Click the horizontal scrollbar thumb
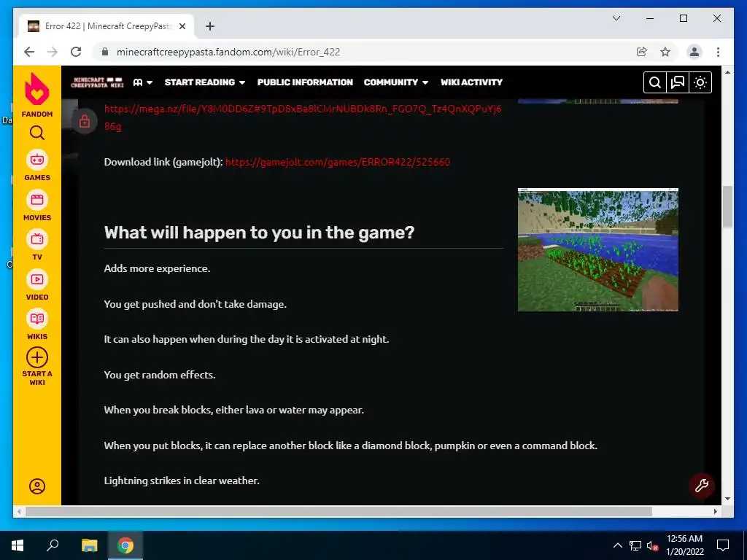The image size is (747, 560). pyautogui.click(x=338, y=511)
